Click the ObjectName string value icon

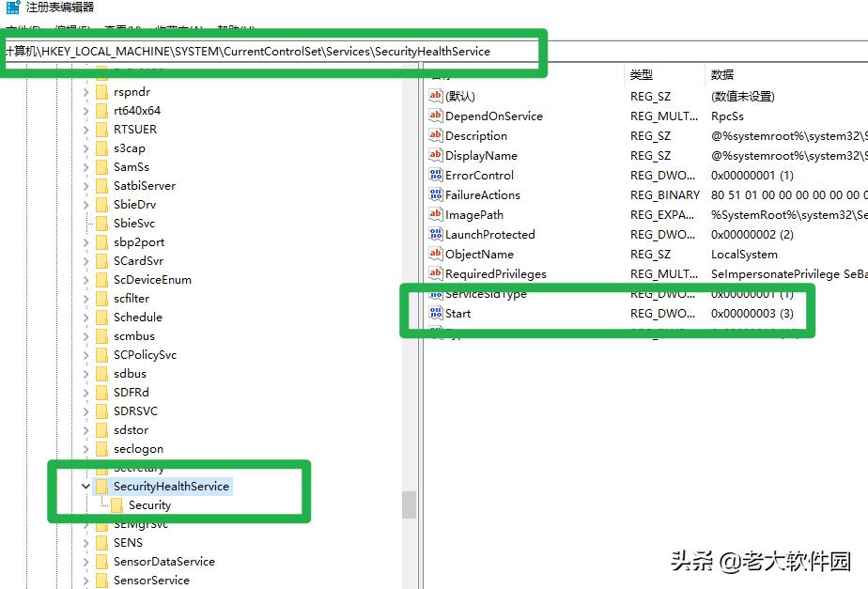[x=436, y=254]
